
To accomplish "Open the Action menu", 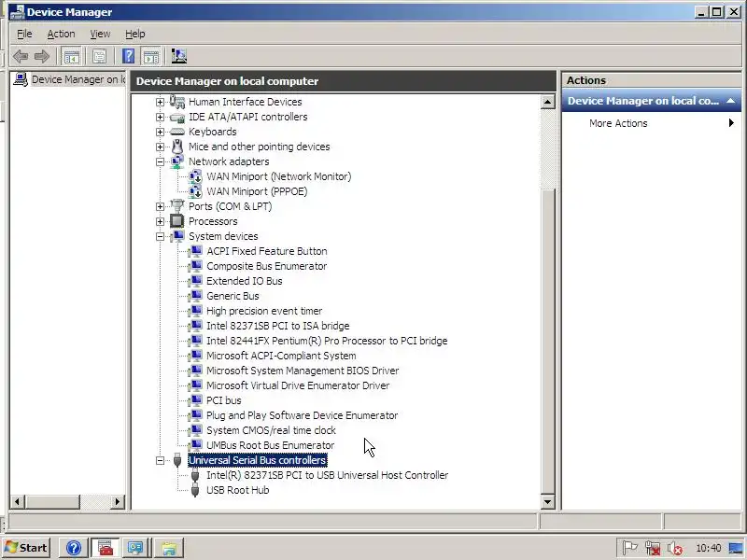I will pos(61,34).
